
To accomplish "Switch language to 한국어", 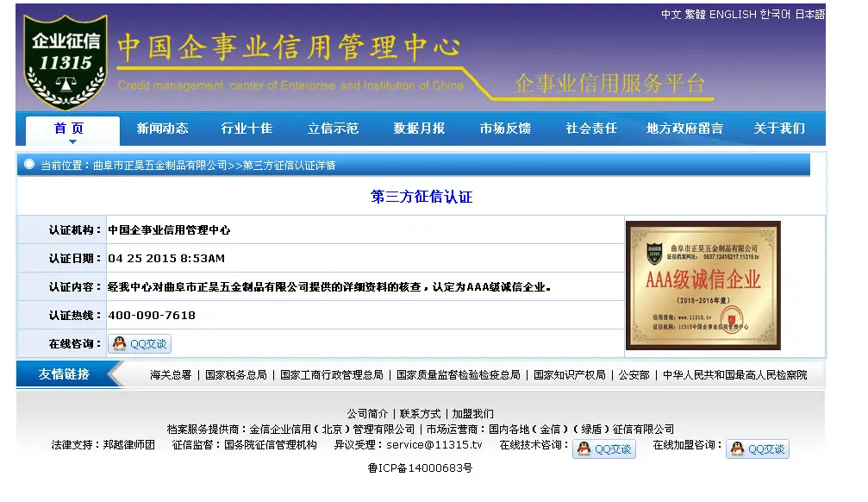I will click(x=775, y=15).
